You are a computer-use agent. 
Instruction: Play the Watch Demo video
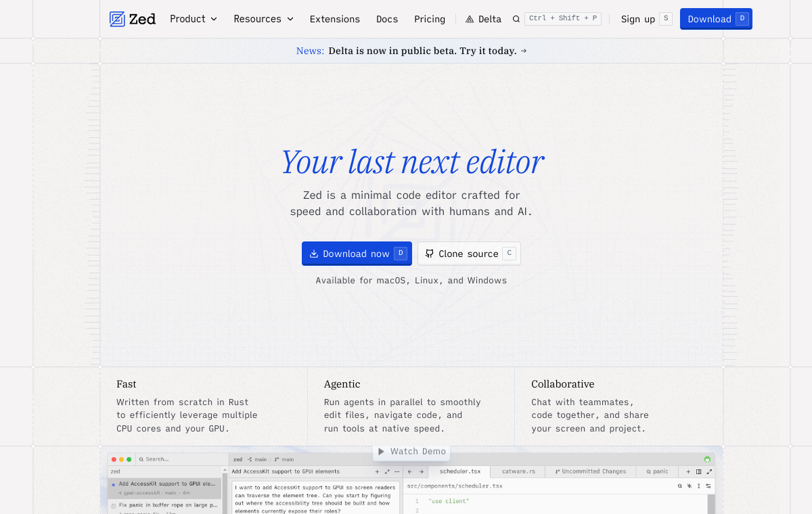pyautogui.click(x=411, y=451)
